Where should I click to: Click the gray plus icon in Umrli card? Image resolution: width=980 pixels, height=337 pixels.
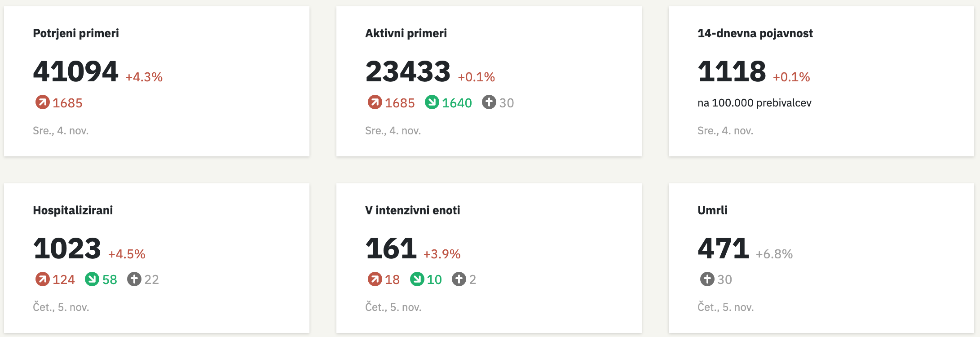tap(707, 279)
